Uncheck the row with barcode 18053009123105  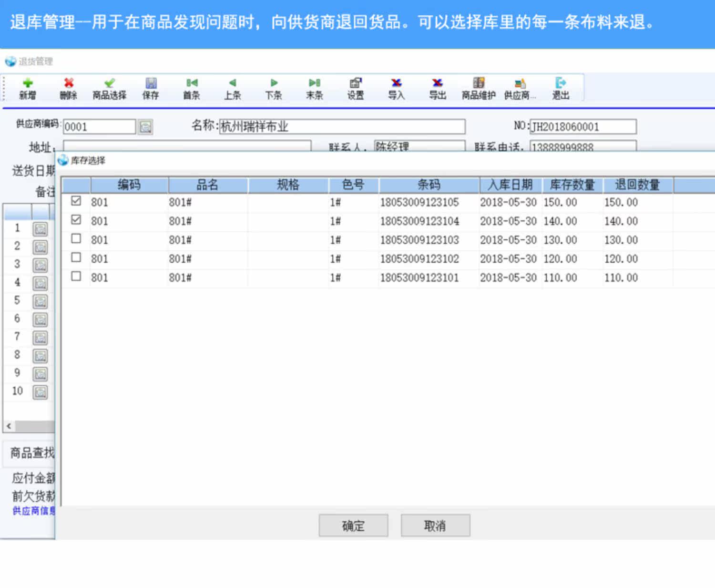76,201
